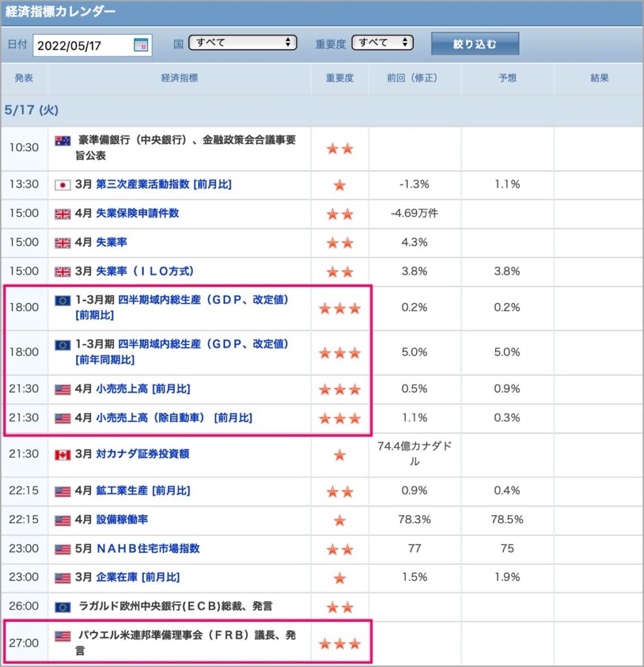Click the 78.5% forecast value
The image size is (644, 667).
(x=507, y=519)
